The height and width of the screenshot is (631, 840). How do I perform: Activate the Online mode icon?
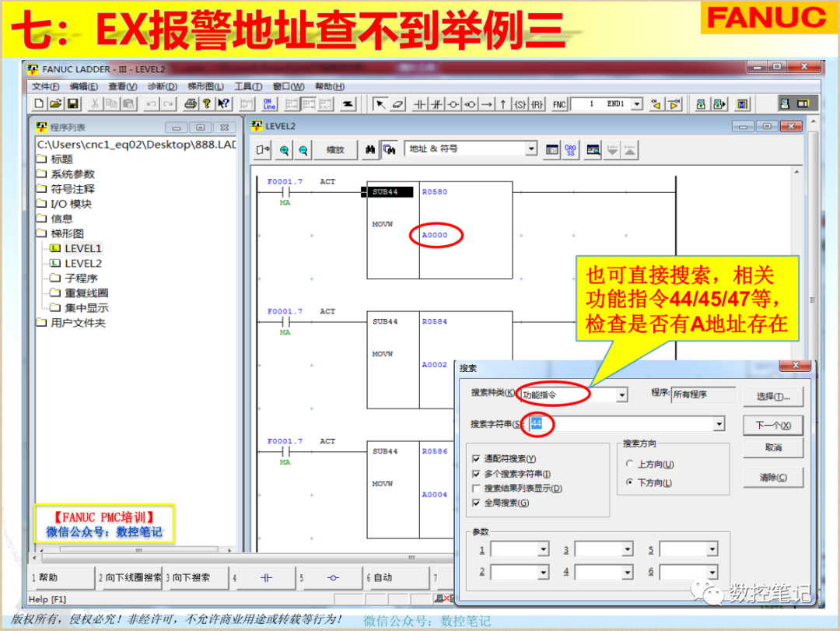pos(271,103)
